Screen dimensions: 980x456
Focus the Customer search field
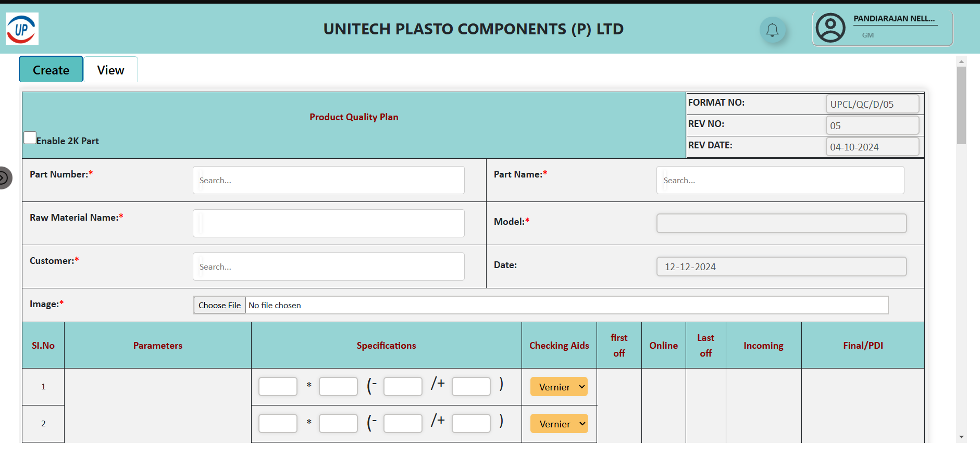329,267
